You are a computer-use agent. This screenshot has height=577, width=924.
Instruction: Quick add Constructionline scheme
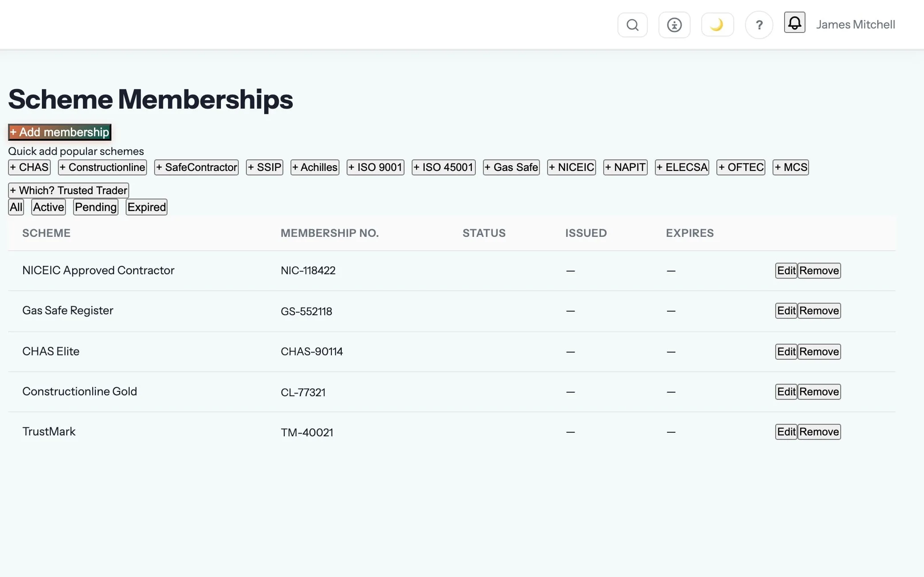tap(102, 167)
